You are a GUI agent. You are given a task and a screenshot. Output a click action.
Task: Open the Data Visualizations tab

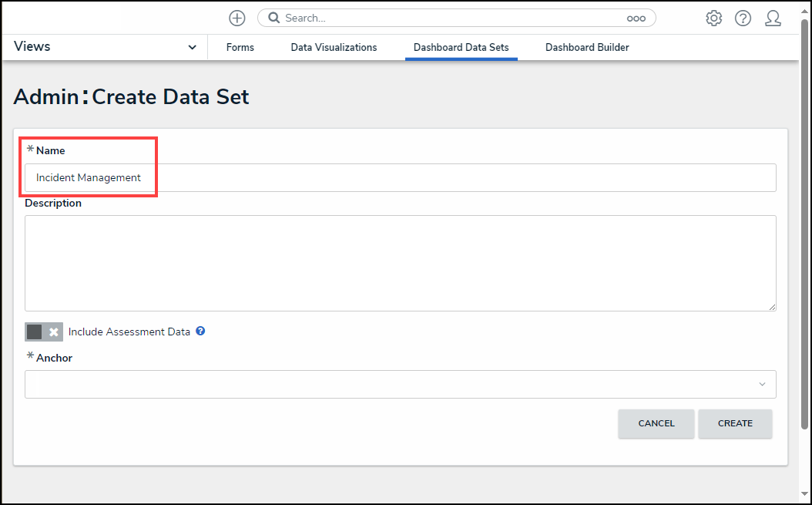coord(334,48)
